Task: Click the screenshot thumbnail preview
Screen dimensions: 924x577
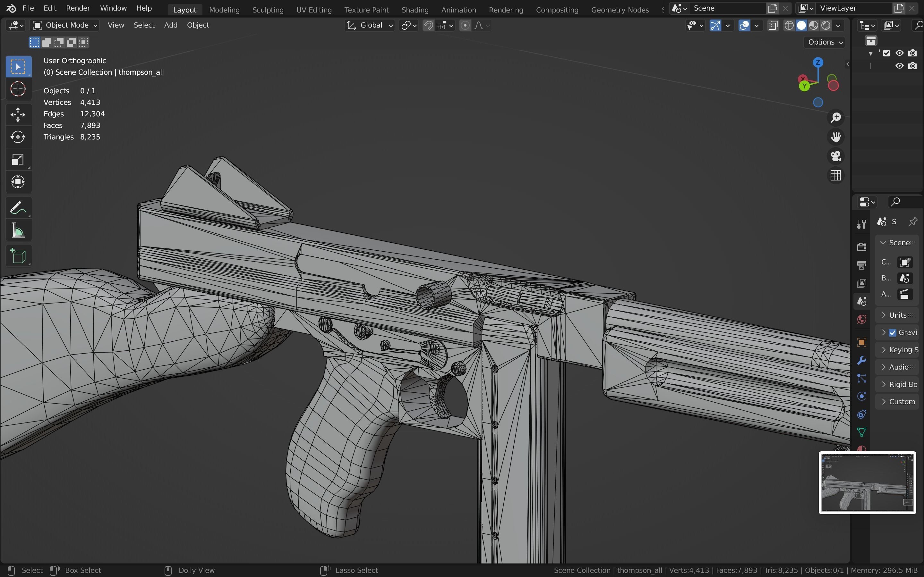Action: tap(867, 483)
